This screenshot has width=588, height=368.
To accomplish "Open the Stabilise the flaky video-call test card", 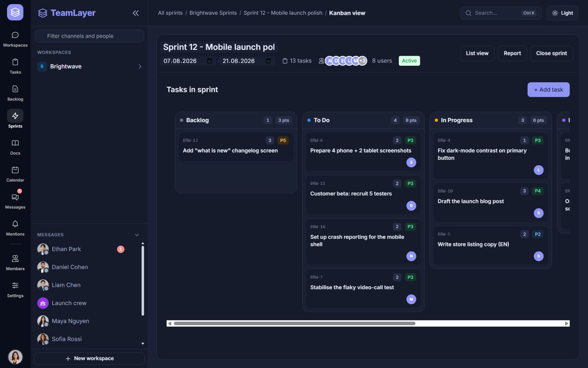I will point(363,289).
